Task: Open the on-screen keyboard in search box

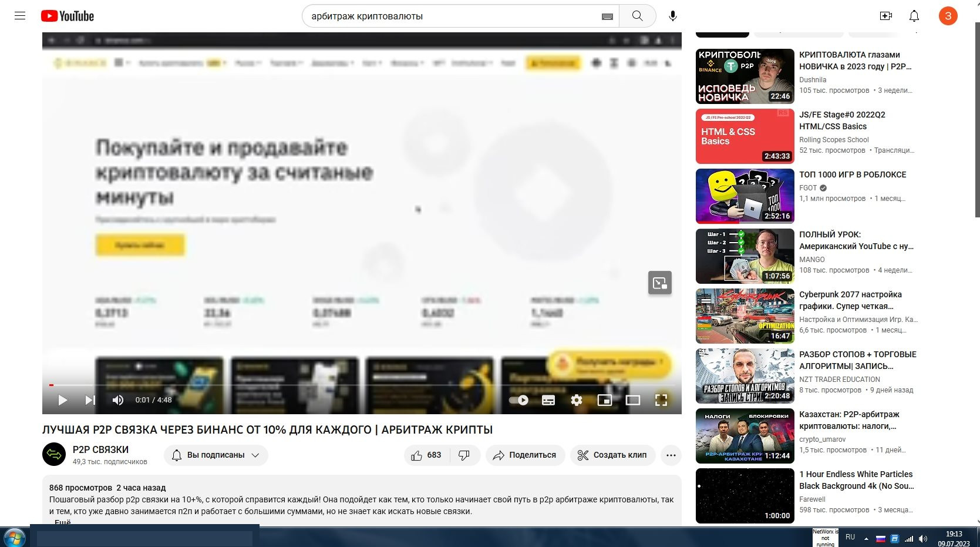Action: [608, 16]
